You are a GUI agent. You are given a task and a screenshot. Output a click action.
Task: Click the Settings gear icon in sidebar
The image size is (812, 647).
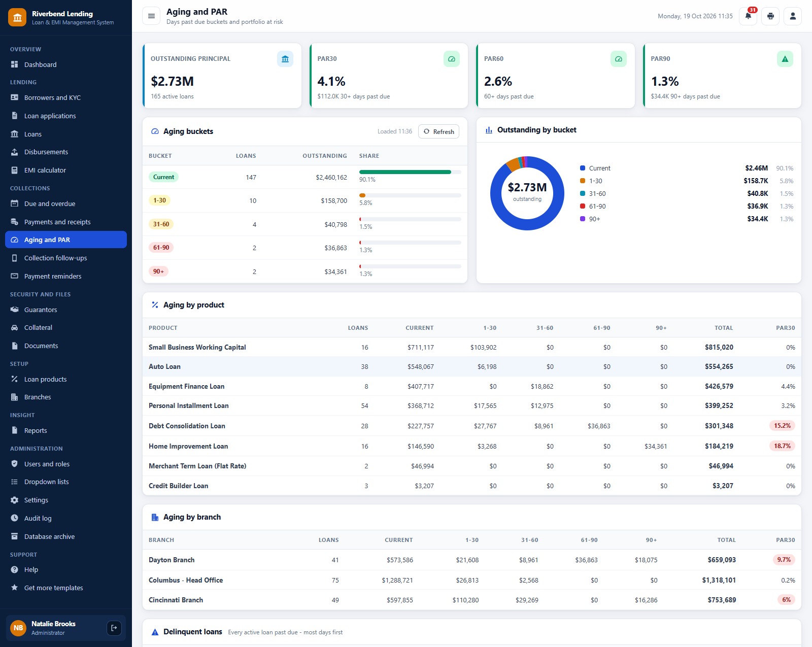point(15,500)
